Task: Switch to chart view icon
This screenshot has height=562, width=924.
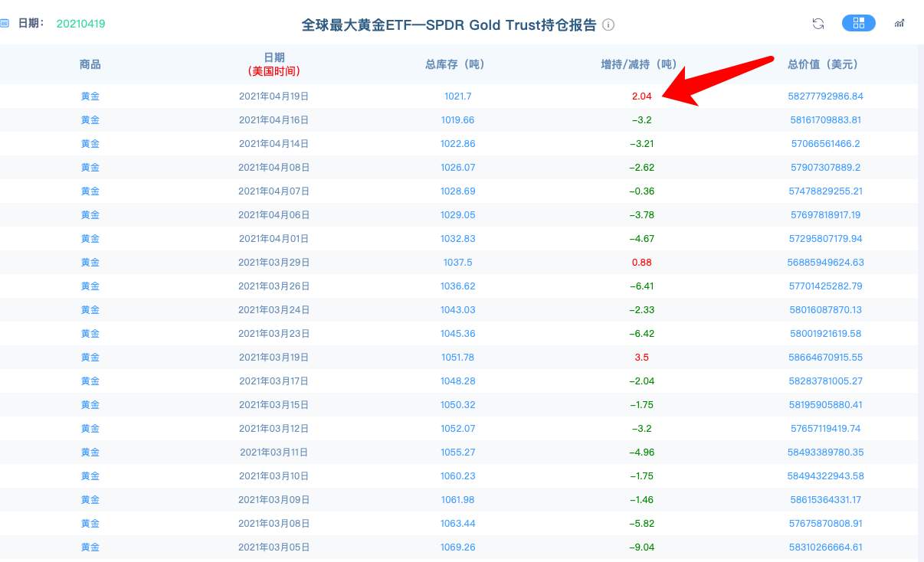Action: (x=899, y=24)
